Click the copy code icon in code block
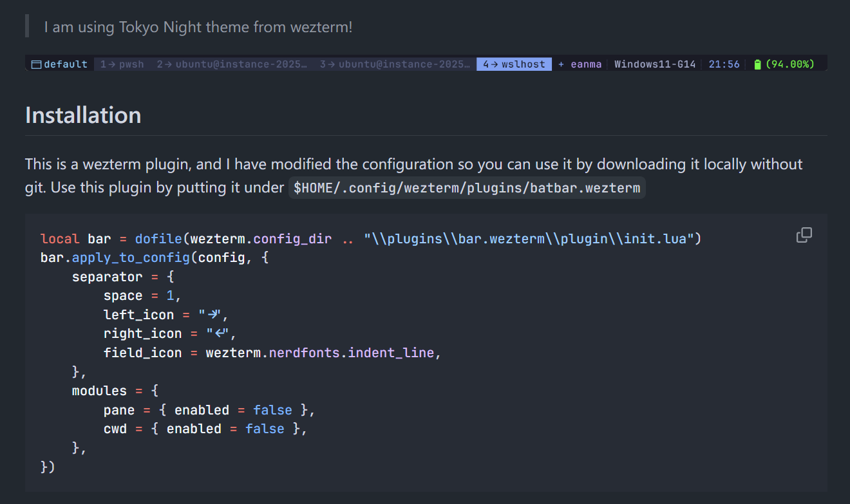Viewport: 850px width, 504px height. 804,236
